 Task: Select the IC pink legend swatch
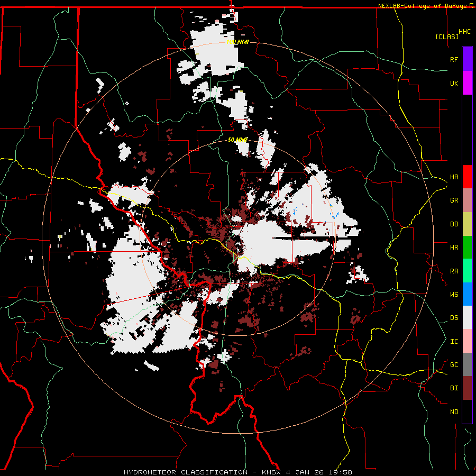coord(467,341)
